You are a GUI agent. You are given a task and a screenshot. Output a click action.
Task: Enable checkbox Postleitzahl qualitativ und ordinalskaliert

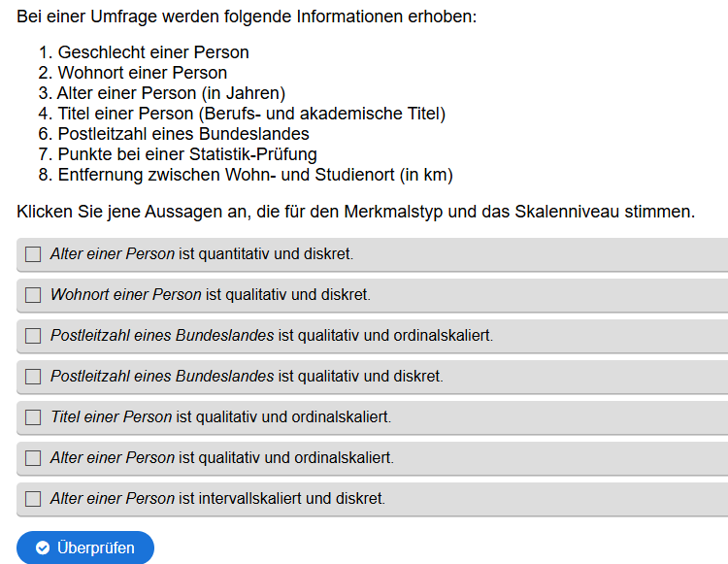point(33,336)
